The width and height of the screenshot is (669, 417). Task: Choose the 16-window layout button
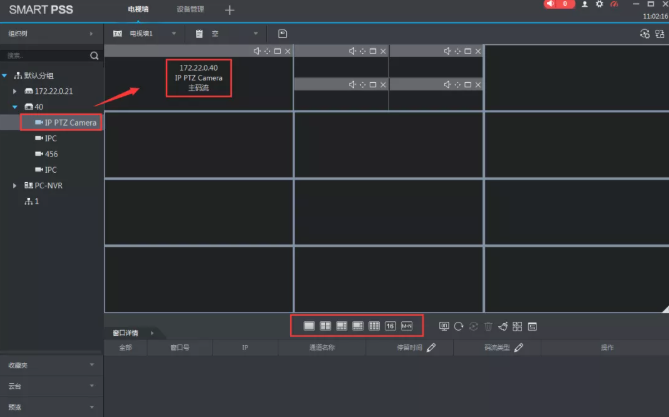(390, 326)
